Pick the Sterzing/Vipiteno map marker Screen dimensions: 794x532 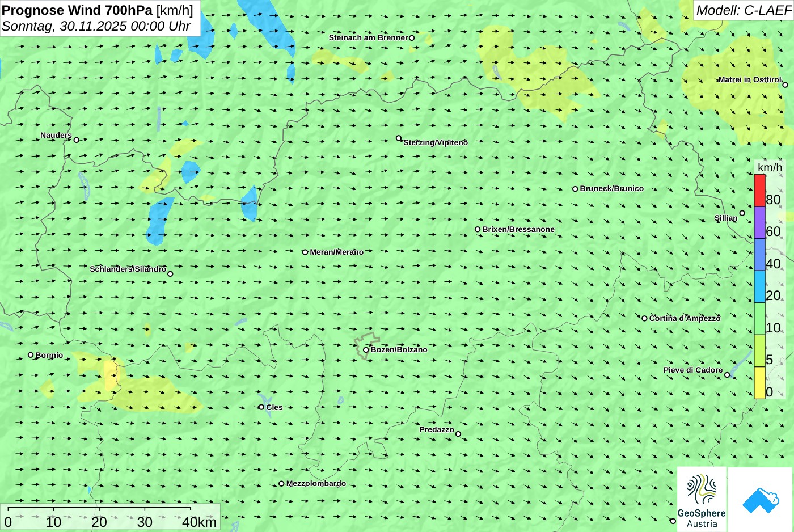pyautogui.click(x=399, y=138)
